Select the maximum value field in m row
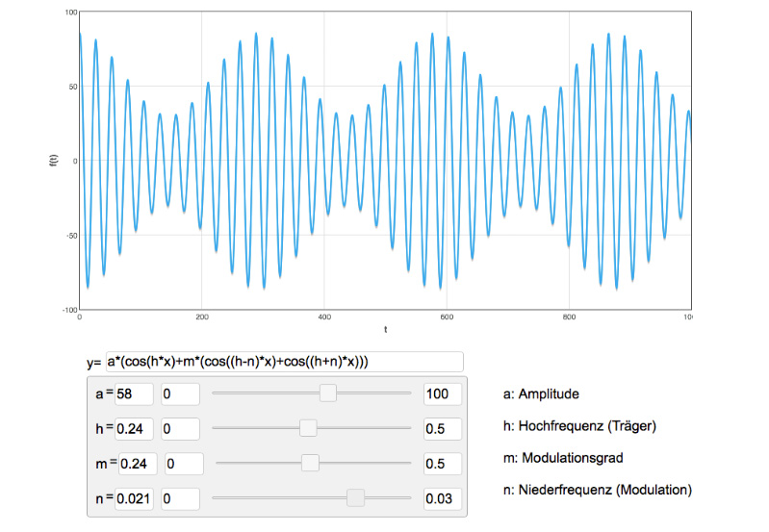Viewport: 769px width, 532px height. pyautogui.click(x=442, y=463)
